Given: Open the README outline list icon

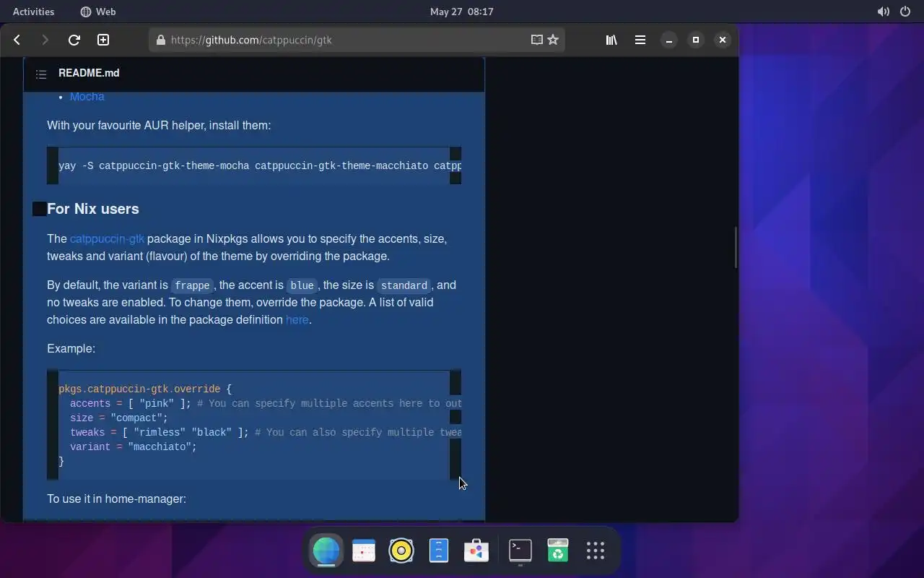Looking at the screenshot, I should [x=41, y=74].
